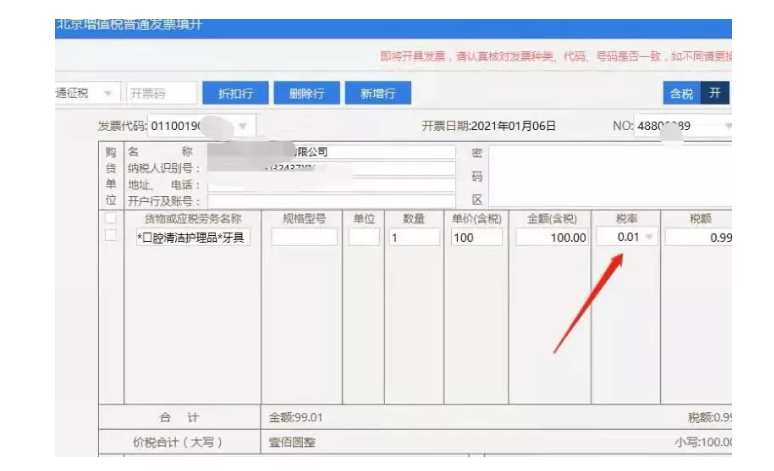Click the 密码区 text area
Image resolution: width=774 pixels, height=471 pixels.
[610, 176]
